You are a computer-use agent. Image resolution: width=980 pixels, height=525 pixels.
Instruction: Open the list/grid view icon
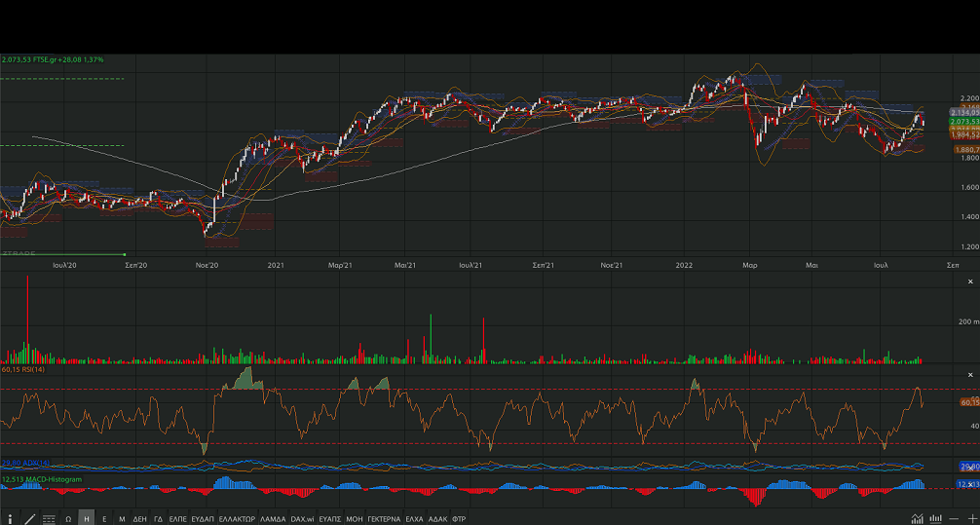pos(49,519)
